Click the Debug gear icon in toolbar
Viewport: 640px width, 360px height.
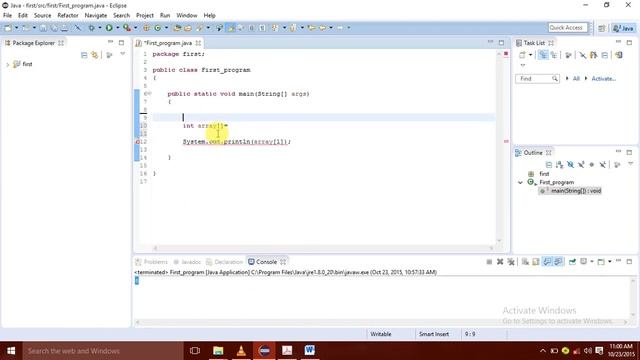click(x=91, y=28)
